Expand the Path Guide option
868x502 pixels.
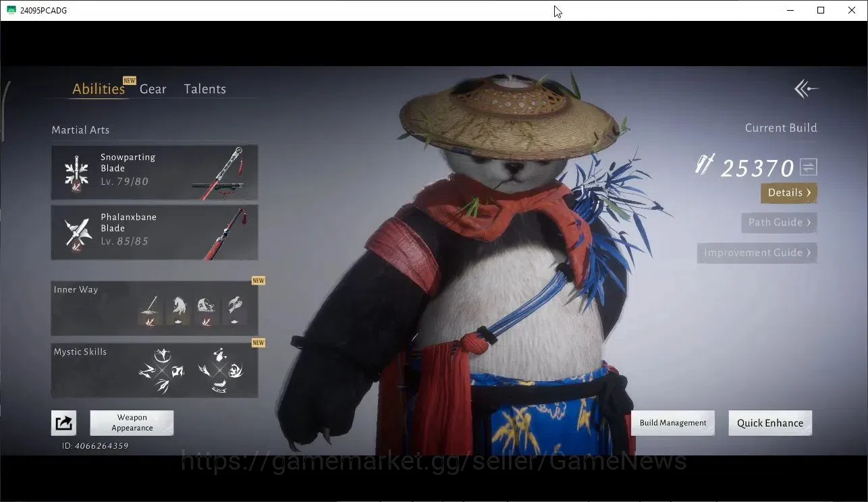coord(780,223)
